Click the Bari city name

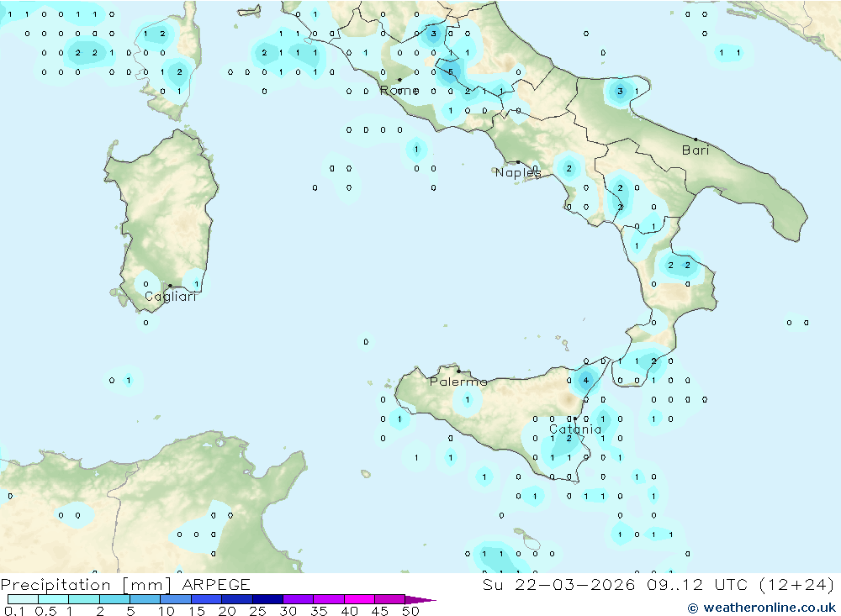696,150
